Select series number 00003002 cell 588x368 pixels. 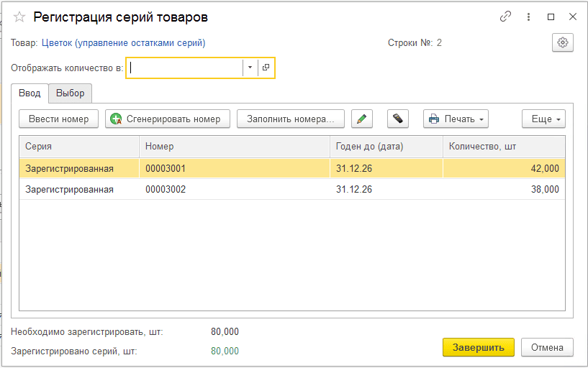[x=235, y=190]
